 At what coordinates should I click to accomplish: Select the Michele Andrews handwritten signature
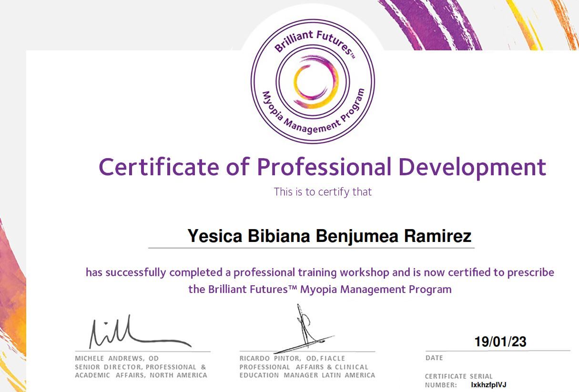pos(138,332)
